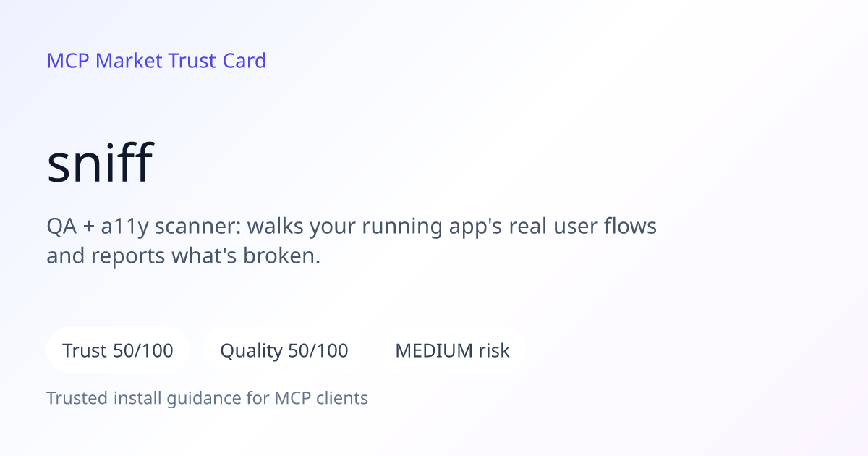This screenshot has height=456, width=868.
Task: Click 'MCP clients' in the footer text
Action: (x=321, y=398)
